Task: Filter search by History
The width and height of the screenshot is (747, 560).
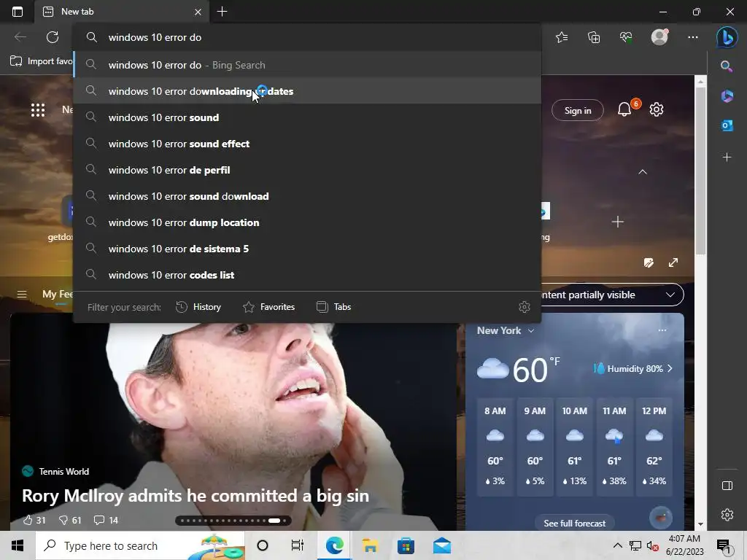Action: tap(198, 307)
